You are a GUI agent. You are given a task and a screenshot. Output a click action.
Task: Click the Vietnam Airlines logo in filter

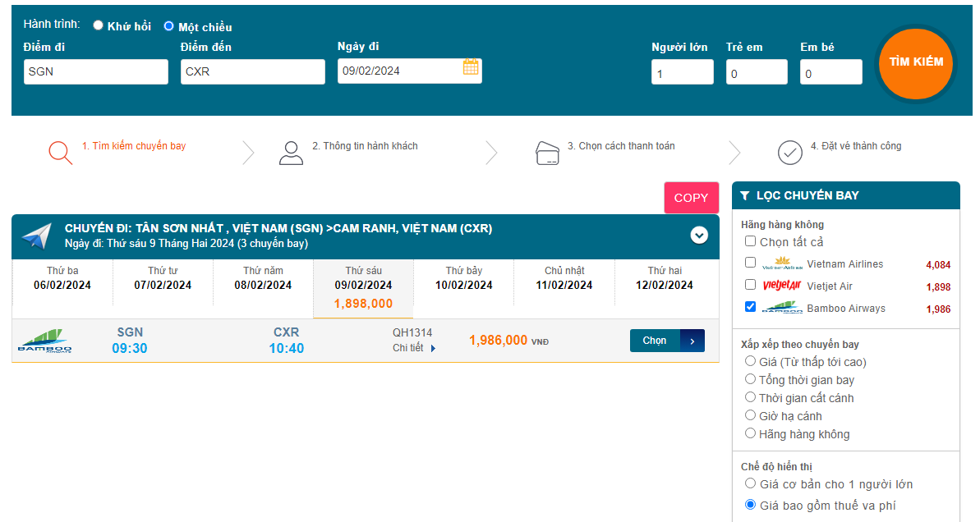tap(781, 263)
